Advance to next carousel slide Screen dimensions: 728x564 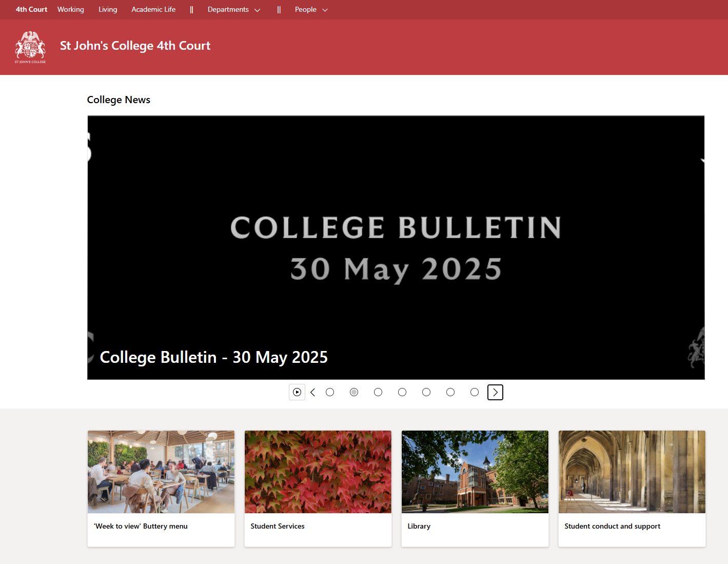point(495,392)
